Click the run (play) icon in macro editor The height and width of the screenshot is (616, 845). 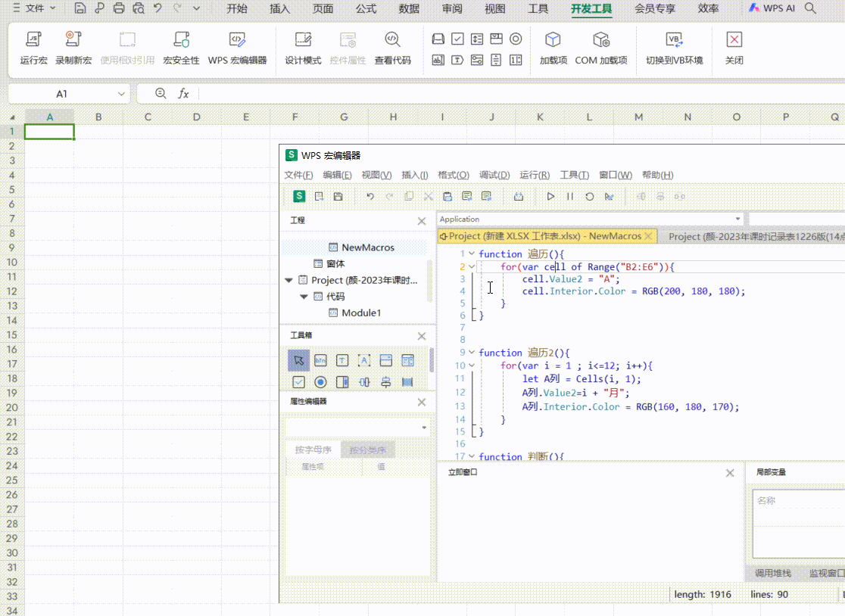550,197
